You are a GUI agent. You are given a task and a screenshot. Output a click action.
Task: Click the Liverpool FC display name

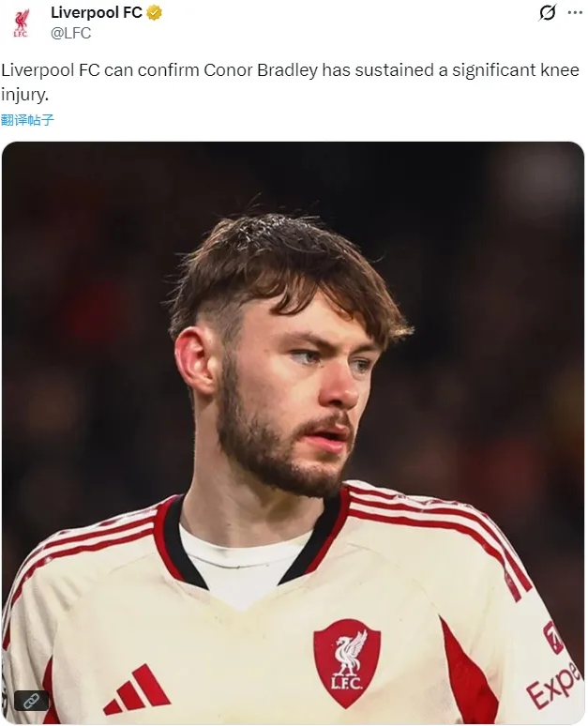(97, 13)
